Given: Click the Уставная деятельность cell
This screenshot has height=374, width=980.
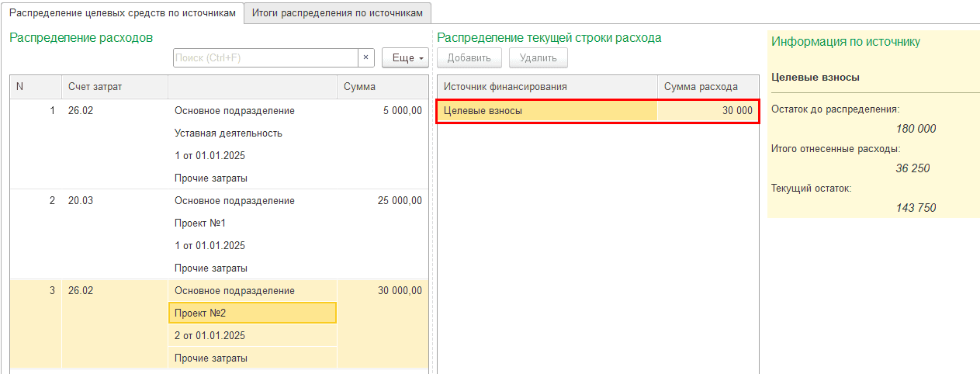Looking at the screenshot, I should 251,133.
